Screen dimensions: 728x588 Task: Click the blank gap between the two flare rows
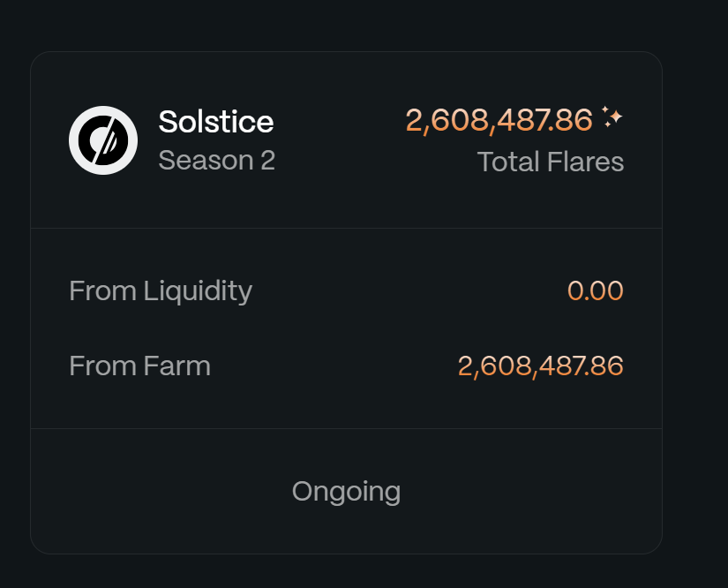point(346,328)
